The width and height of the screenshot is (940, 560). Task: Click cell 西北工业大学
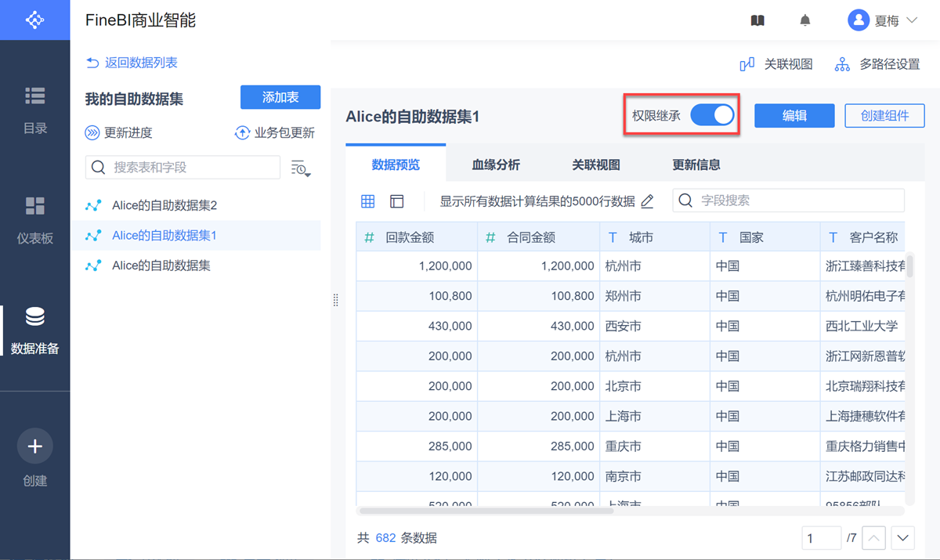862,326
